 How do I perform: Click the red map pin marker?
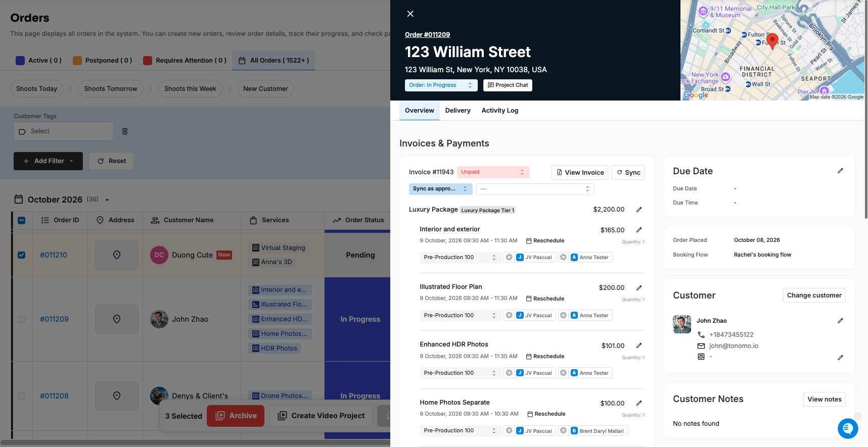pos(772,40)
